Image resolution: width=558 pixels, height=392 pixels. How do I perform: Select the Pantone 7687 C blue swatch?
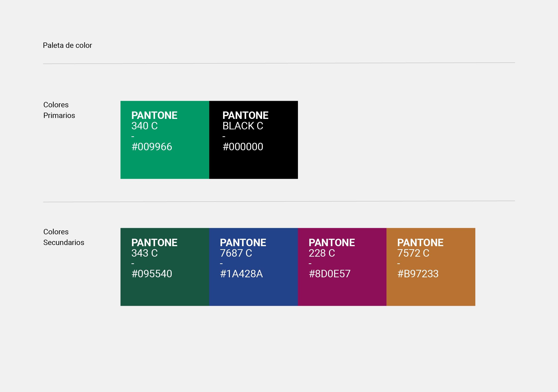pyautogui.click(x=254, y=267)
